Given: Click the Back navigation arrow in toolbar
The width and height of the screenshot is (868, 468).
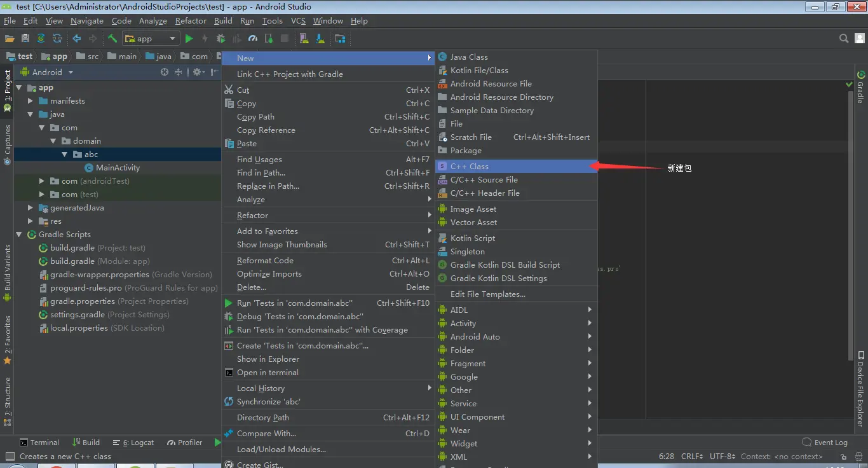Looking at the screenshot, I should click(x=77, y=39).
